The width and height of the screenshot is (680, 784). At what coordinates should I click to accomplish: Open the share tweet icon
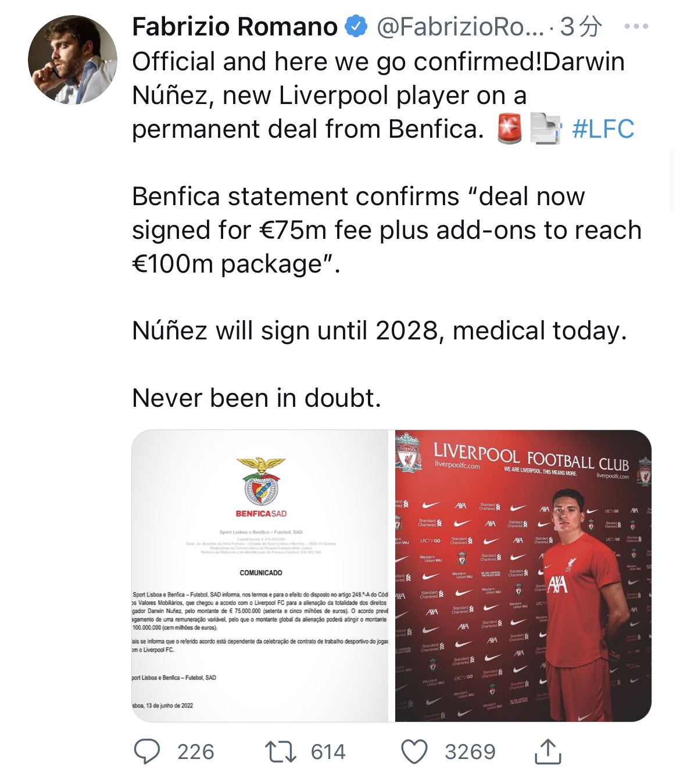(x=547, y=751)
